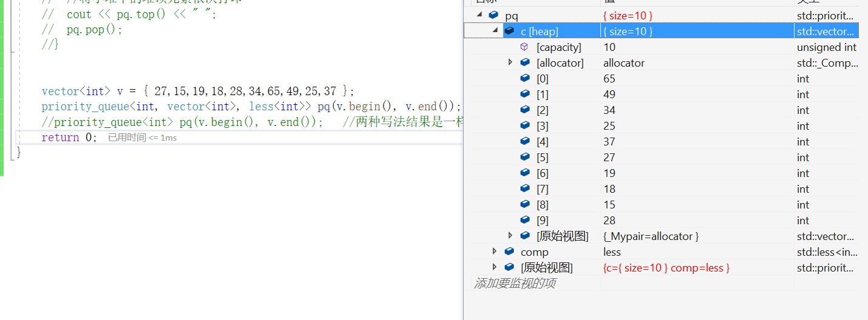Viewport: 868px width, 320px height.
Task: Select the [capacity] row name
Action: pyautogui.click(x=558, y=47)
